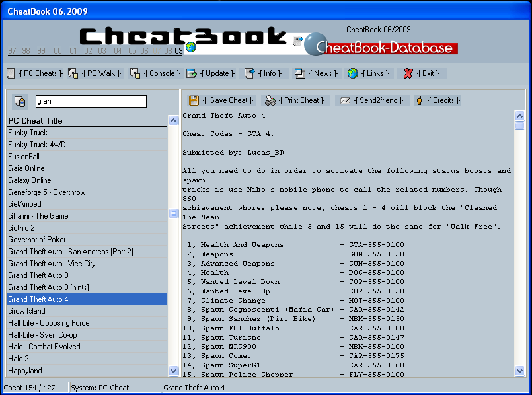
Task: Click the Save Cheat floppy disk icon
Action: pyautogui.click(x=194, y=100)
